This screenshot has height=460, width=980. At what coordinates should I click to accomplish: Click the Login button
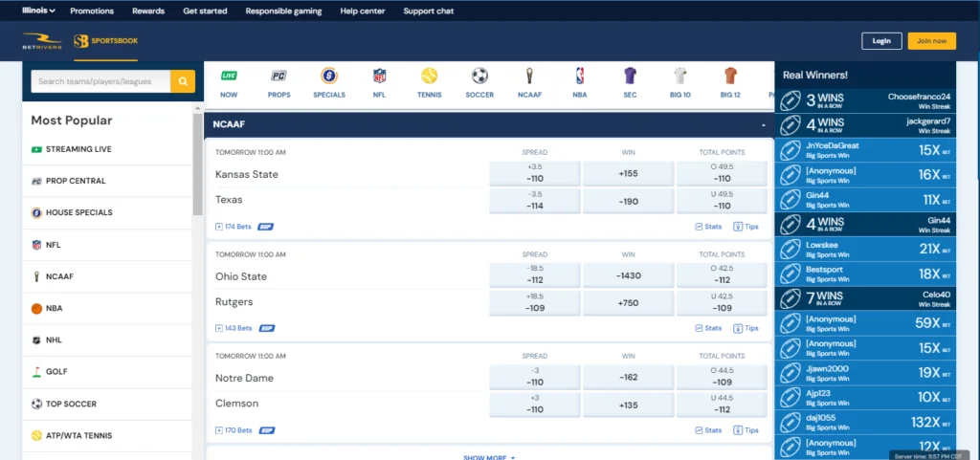pos(881,41)
